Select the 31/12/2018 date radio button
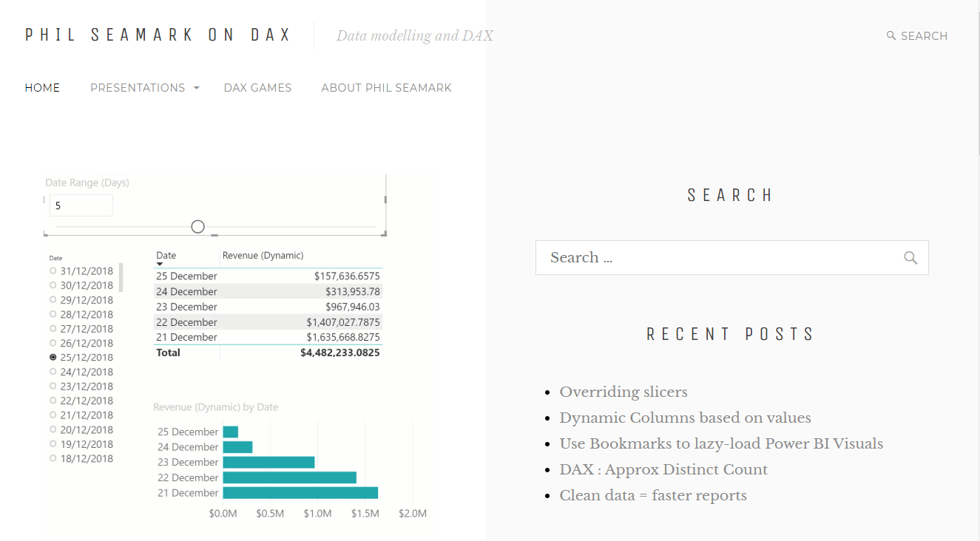Screen dimensions: 980x541 point(53,271)
